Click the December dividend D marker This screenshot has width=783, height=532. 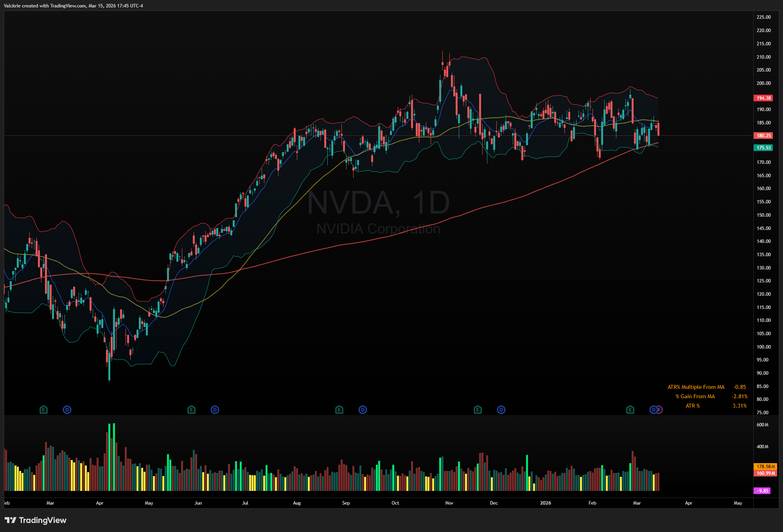(x=501, y=410)
